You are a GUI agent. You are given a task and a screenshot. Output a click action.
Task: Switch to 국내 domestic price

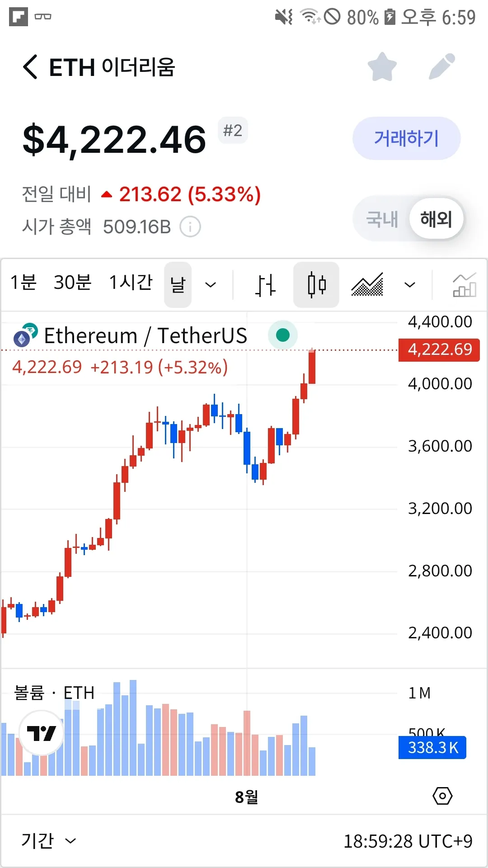pos(382,219)
